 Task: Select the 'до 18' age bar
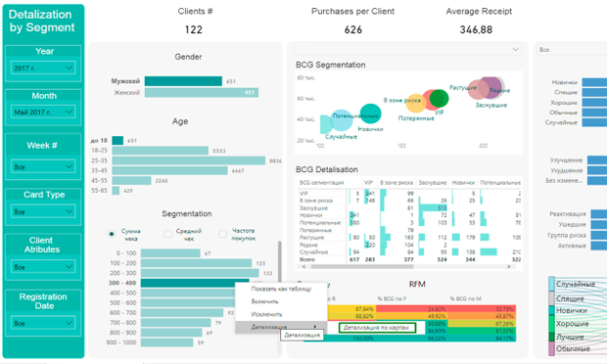pyautogui.click(x=117, y=141)
